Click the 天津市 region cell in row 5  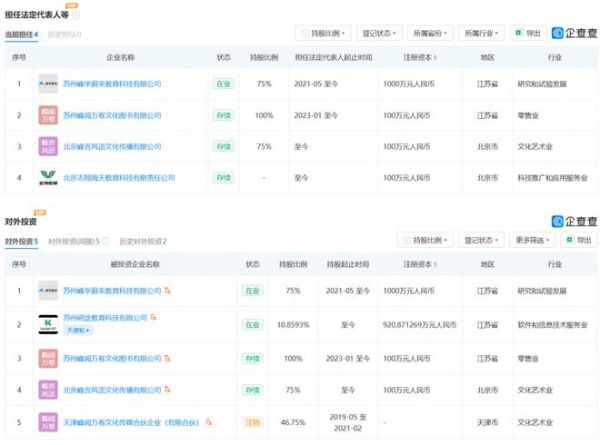click(x=487, y=421)
